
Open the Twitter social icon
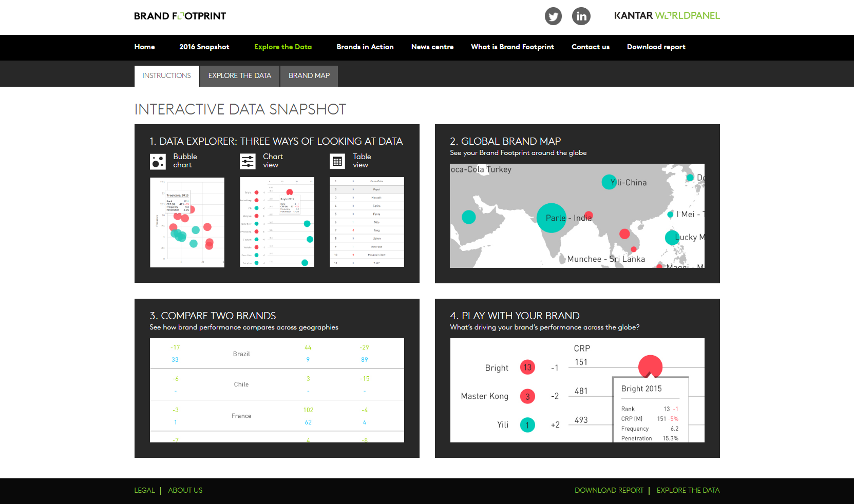[x=553, y=16]
